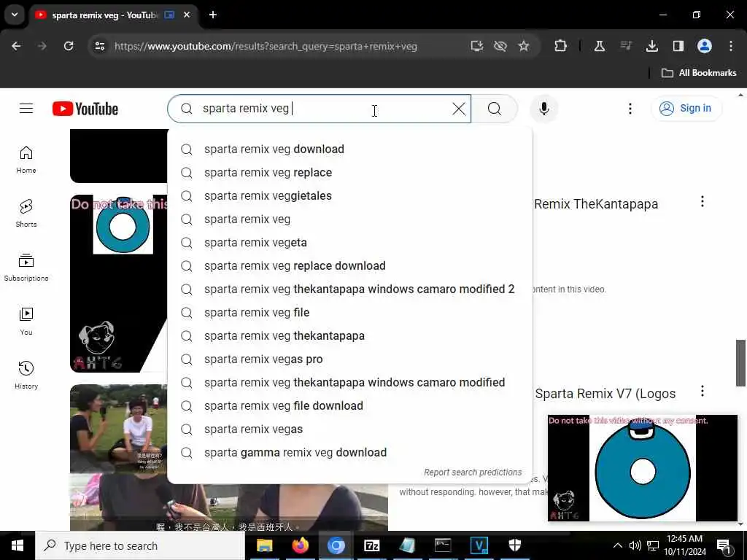Click the crossed-eye tracking protection icon

[500, 46]
